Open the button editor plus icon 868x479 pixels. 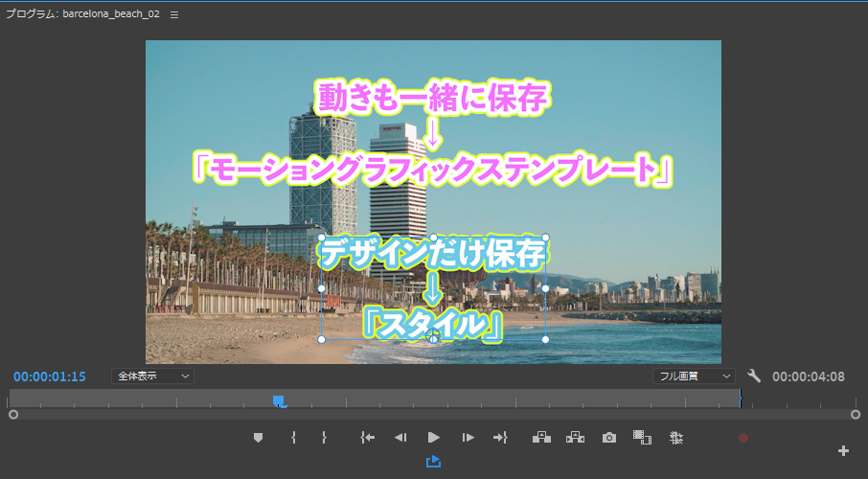843,451
